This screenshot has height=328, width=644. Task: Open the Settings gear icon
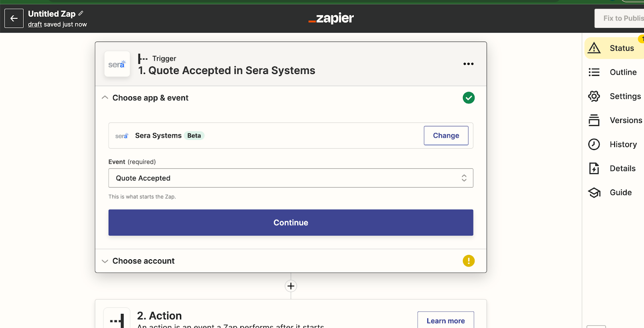[x=594, y=96]
